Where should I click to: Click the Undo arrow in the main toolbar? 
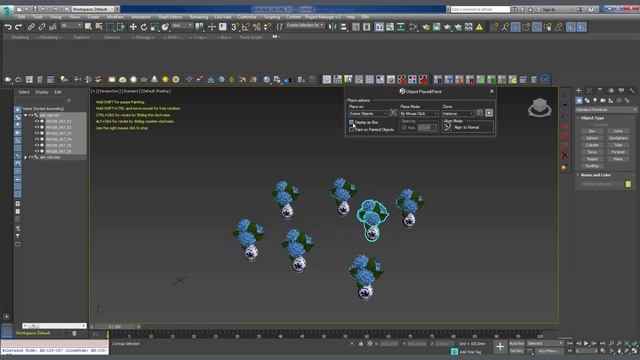(8, 27)
